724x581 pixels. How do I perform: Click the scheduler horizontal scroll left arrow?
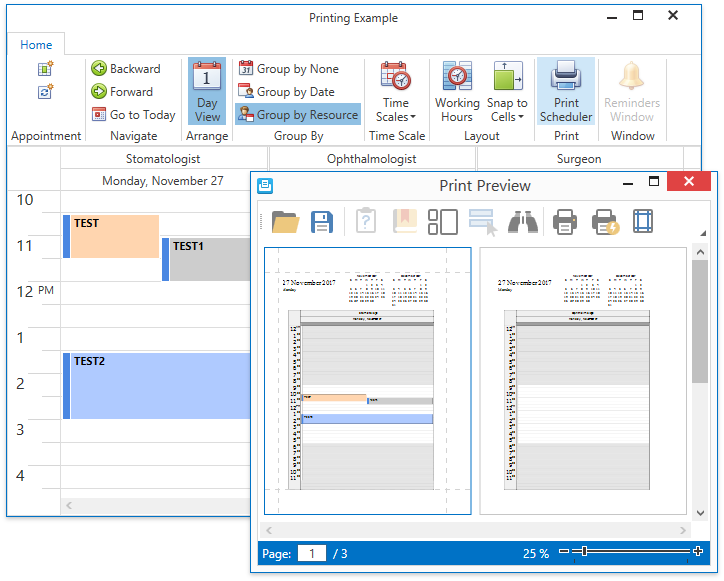tap(69, 505)
